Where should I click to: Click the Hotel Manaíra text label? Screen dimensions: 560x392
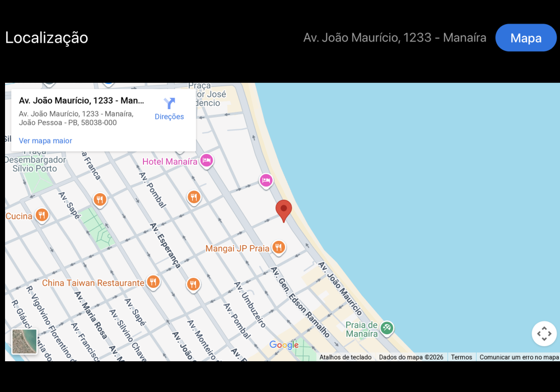coord(170,162)
